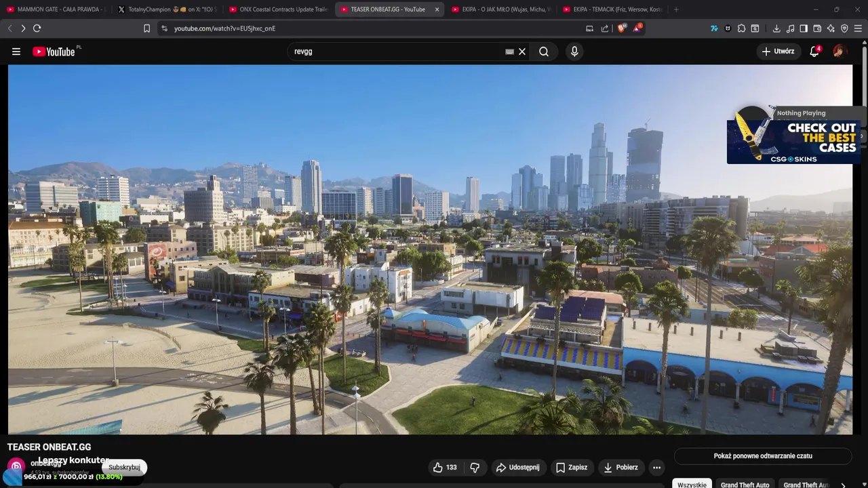Close the TEASER ONBEAT.GG tab
Viewport: 868px width, 488px height.
coord(437,9)
